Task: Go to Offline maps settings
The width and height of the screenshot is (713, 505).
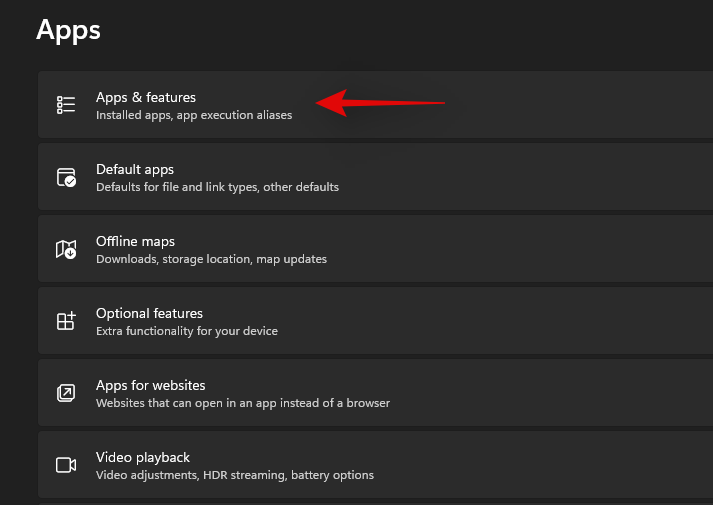Action: point(135,241)
